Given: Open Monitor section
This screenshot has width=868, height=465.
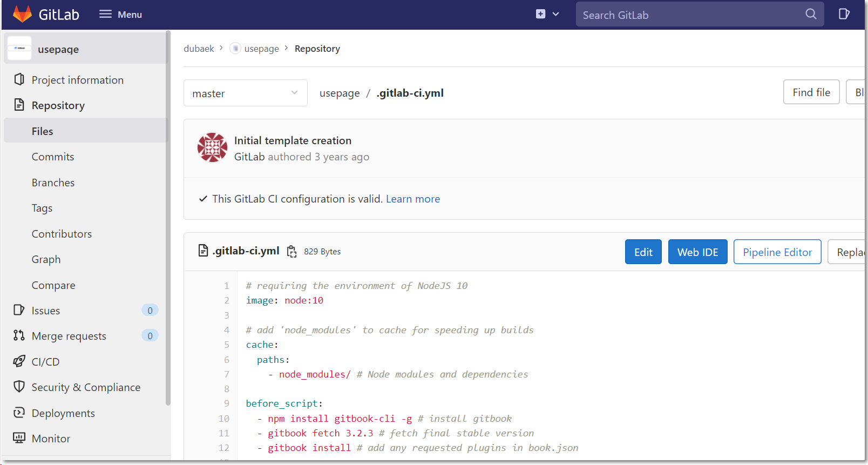Looking at the screenshot, I should (x=51, y=439).
